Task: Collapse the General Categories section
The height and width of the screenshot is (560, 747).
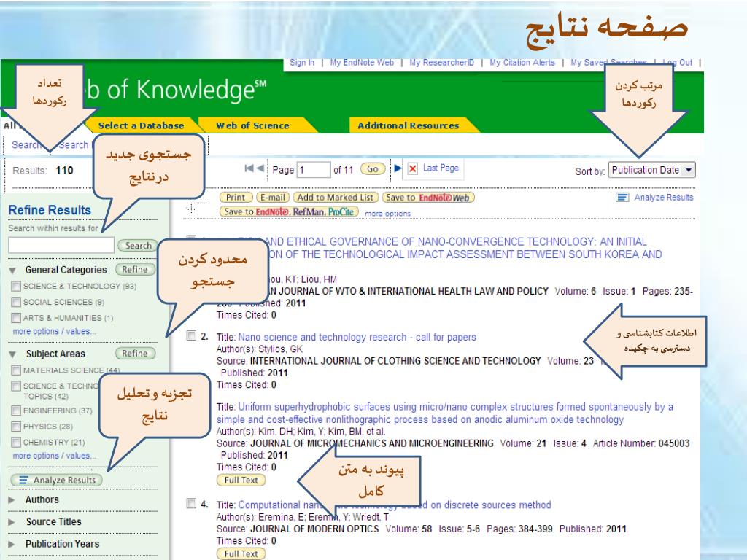Action: [12, 271]
